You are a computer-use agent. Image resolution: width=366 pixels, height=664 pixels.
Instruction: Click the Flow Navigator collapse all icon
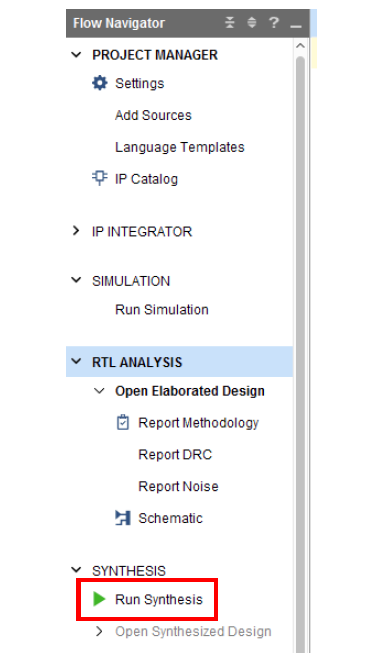[230, 22]
